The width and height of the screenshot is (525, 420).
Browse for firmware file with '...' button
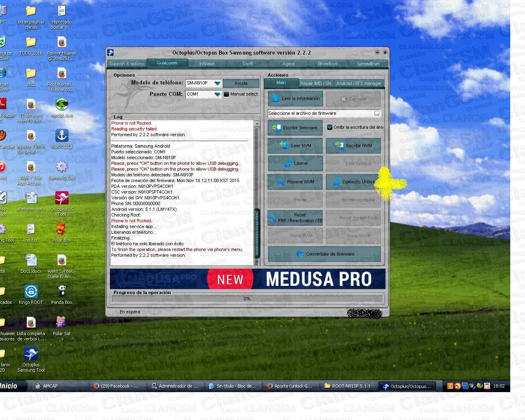pyautogui.click(x=377, y=114)
